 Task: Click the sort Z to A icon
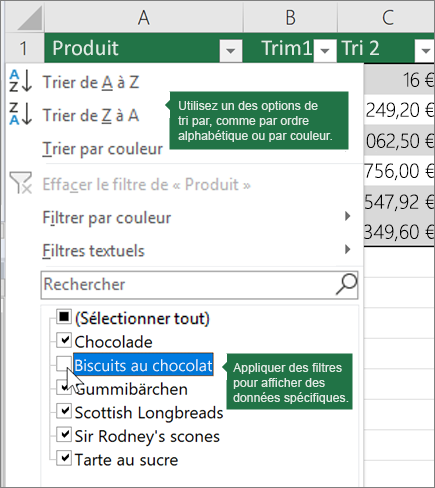(x=21, y=114)
